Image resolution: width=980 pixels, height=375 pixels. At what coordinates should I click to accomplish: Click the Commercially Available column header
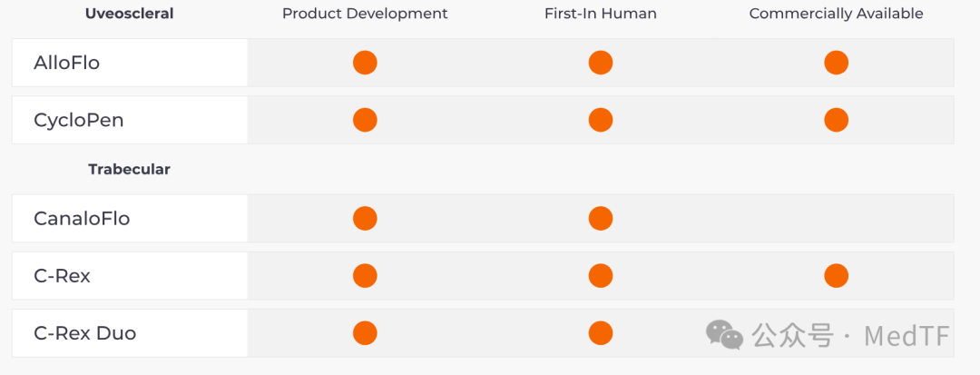837,14
